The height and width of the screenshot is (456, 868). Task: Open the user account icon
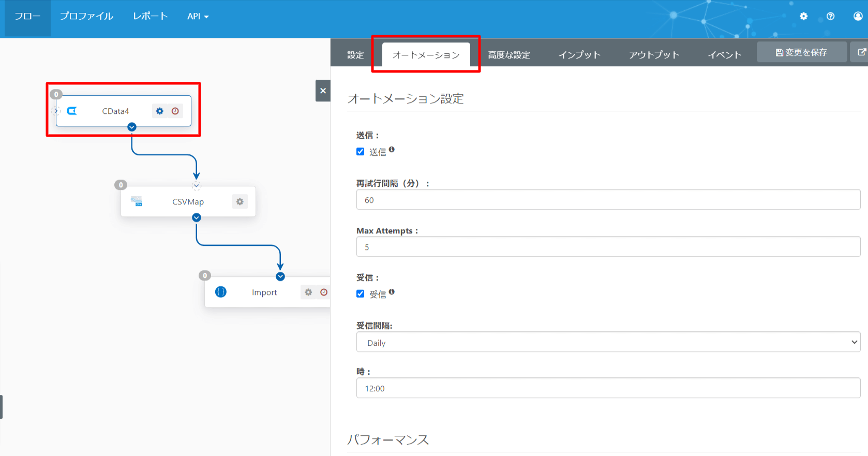coord(858,16)
